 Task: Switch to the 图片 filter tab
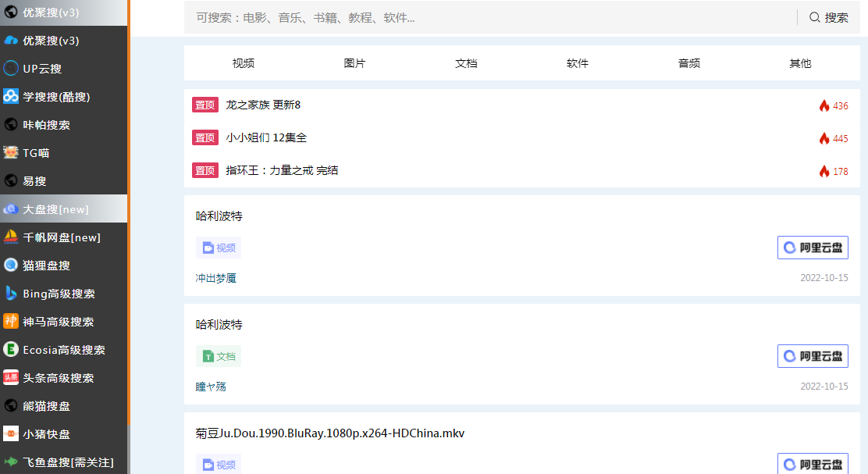coord(355,63)
